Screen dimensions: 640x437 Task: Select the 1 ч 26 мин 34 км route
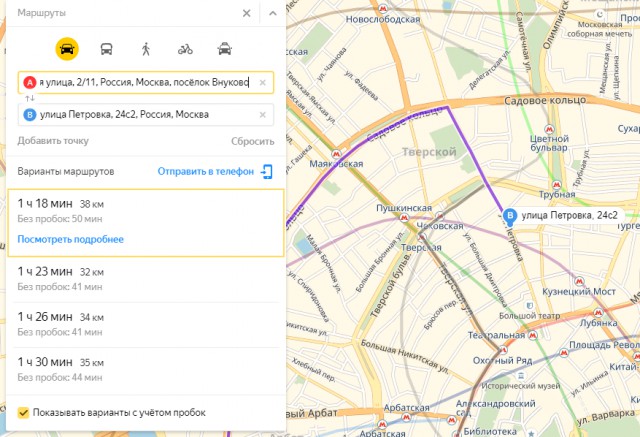(x=146, y=324)
